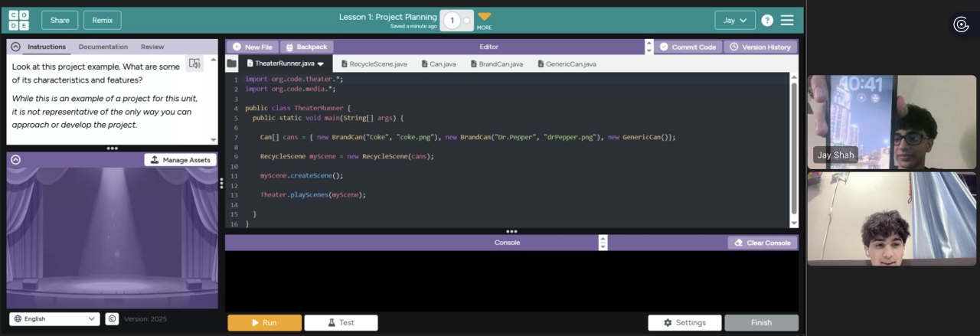This screenshot has height=336, width=980.
Task: Click inside the black console output area
Action: (x=511, y=280)
